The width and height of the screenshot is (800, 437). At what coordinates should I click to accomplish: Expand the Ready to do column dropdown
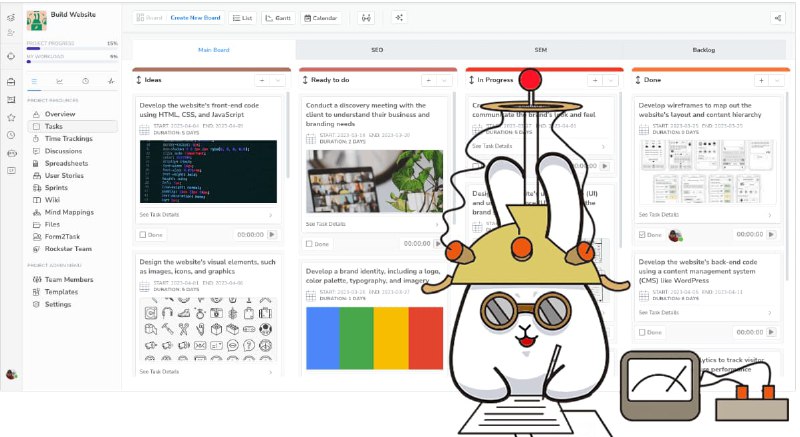click(442, 79)
